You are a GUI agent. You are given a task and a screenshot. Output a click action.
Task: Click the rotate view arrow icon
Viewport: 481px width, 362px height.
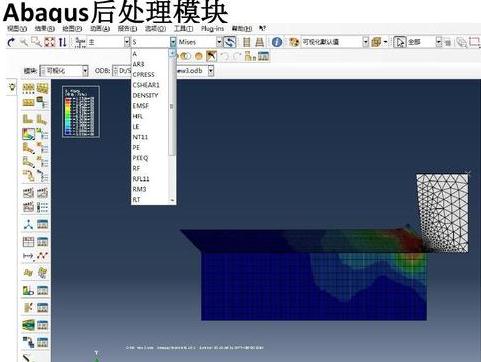[x=11, y=42]
